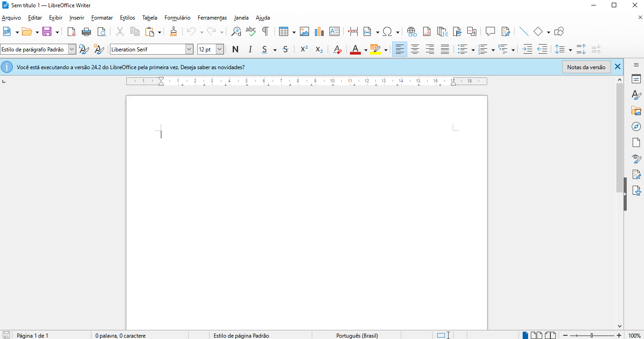Open highlighting color dropdown arrow
Image resolution: width=644 pixels, height=339 pixels.
click(386, 50)
